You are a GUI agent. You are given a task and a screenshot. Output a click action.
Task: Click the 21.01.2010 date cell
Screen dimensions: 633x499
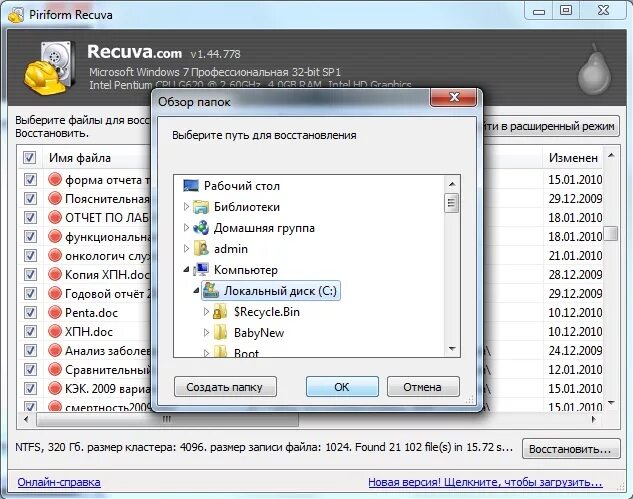575,255
